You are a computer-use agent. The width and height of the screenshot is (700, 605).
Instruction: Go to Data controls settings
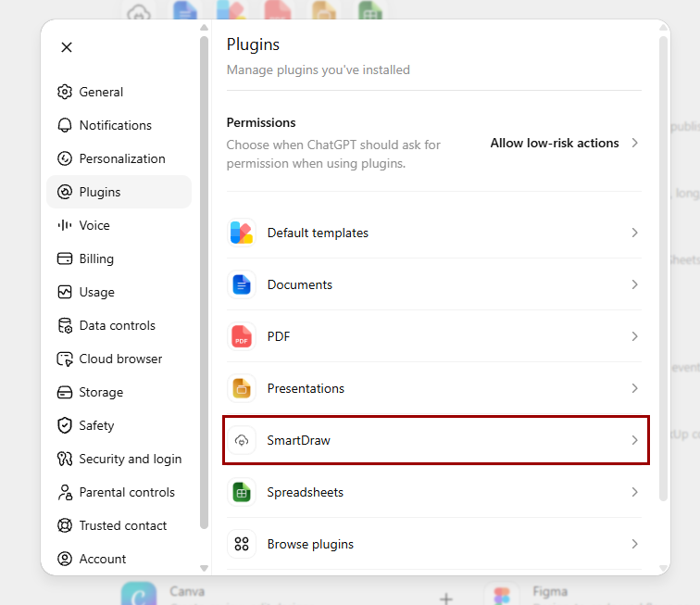pos(119,325)
